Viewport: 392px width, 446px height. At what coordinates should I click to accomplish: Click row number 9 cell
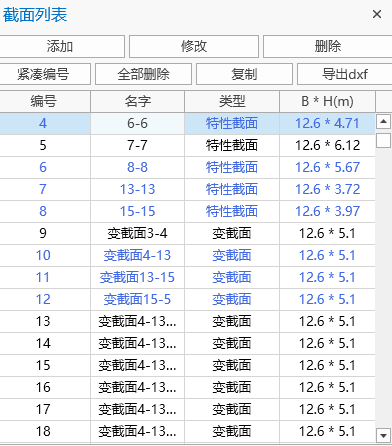point(45,233)
